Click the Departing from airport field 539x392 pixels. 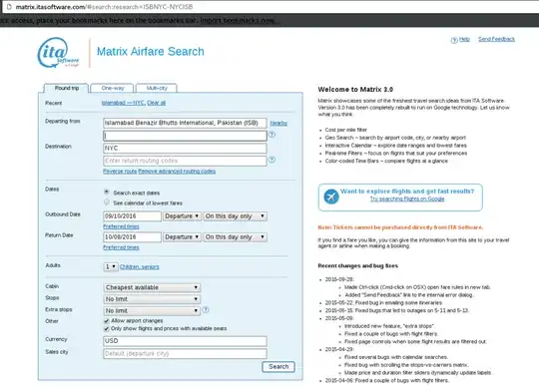coord(185,123)
